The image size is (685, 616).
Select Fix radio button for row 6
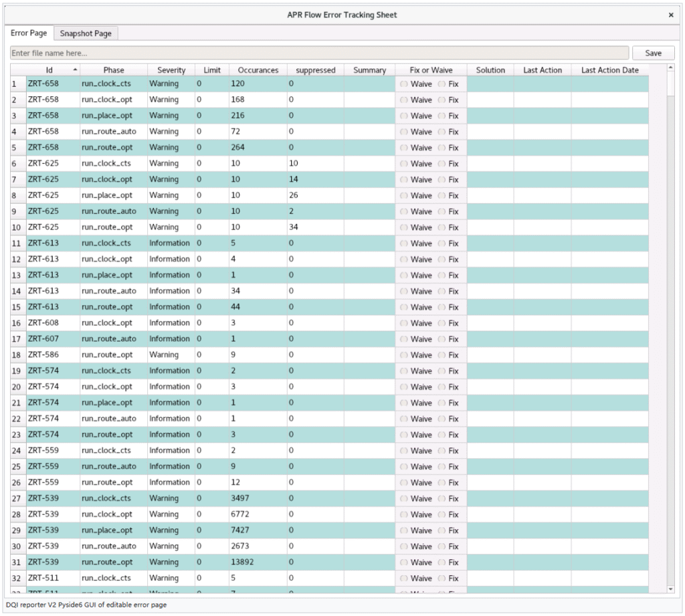pyautogui.click(x=442, y=164)
